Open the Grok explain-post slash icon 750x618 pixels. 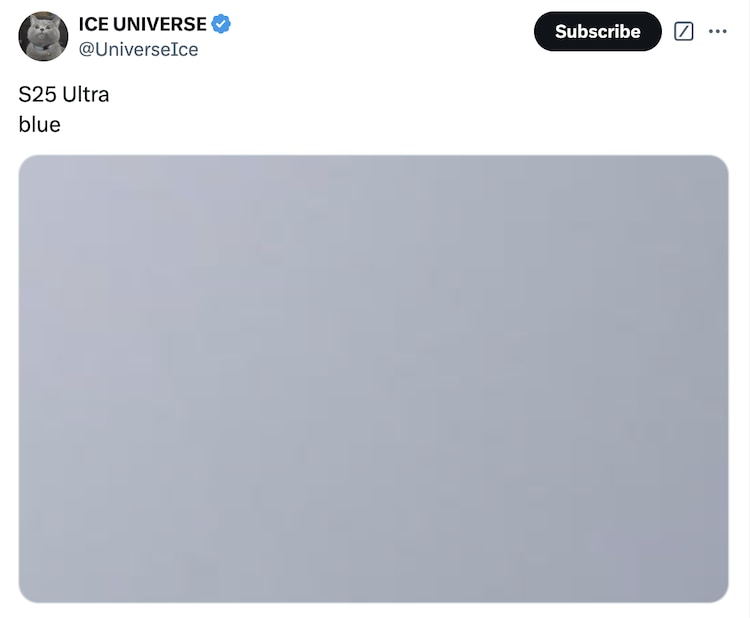(684, 32)
